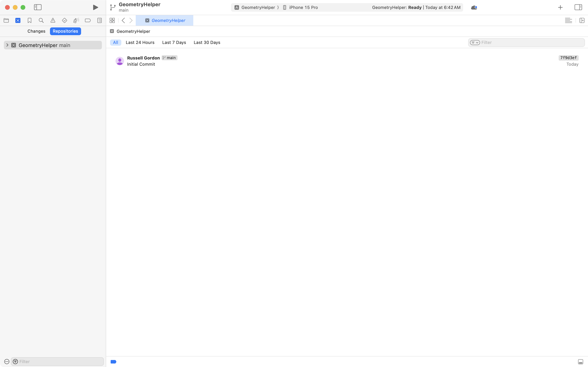
Task: Open the iPhone 15 Pro destination selector
Action: tap(303, 7)
